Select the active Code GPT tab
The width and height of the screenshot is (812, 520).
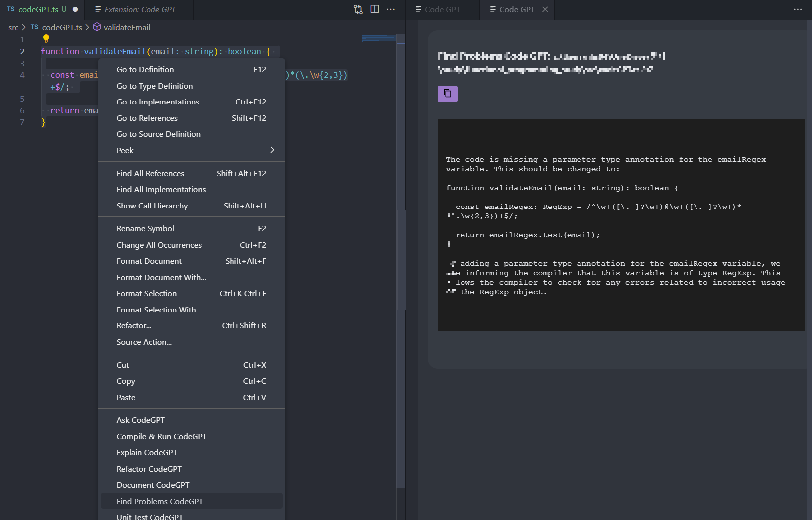coord(517,9)
